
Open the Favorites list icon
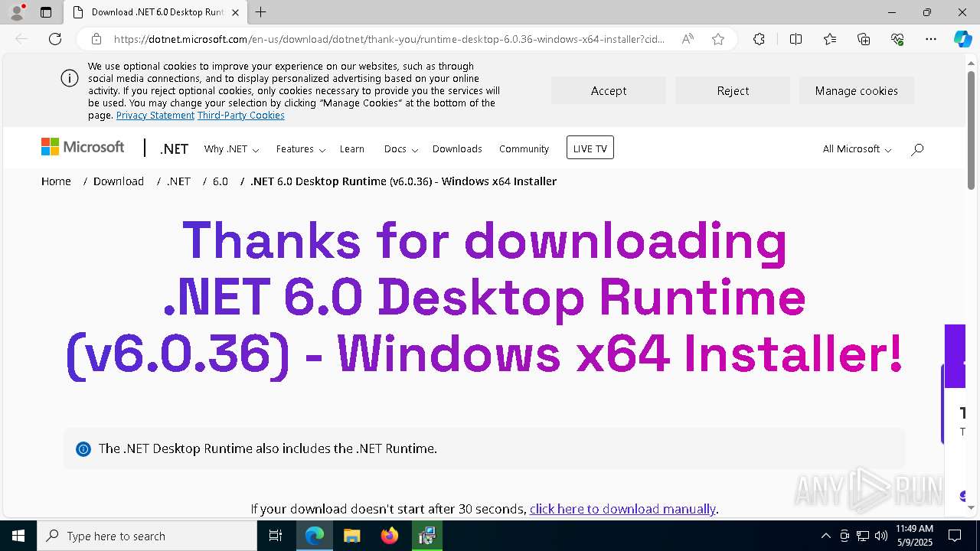click(x=830, y=39)
